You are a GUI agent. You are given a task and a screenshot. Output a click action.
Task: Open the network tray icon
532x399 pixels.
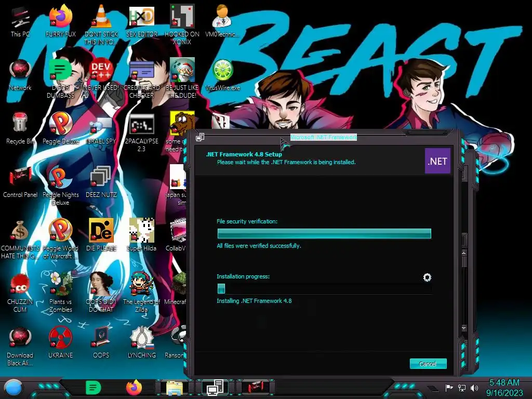[x=462, y=388]
